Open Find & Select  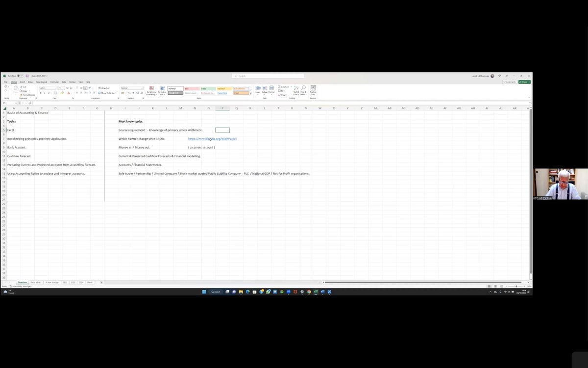click(x=303, y=90)
